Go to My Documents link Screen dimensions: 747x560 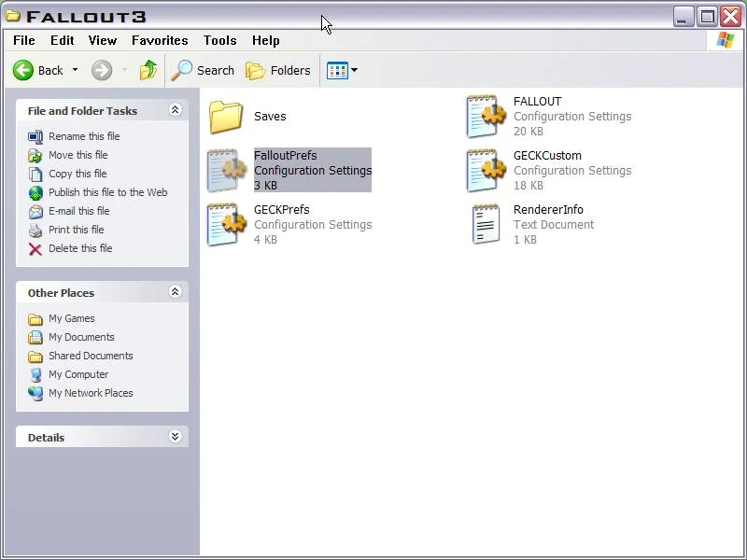[x=81, y=337]
